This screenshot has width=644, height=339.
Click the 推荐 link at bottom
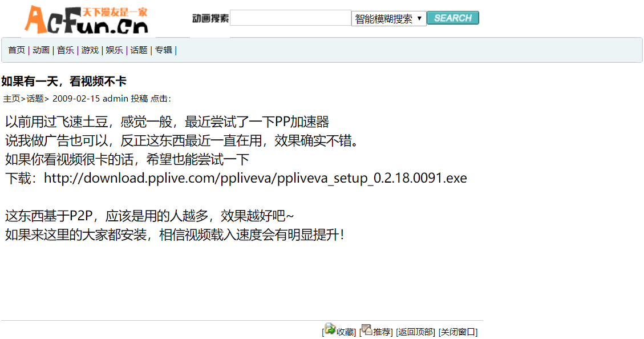point(382,332)
